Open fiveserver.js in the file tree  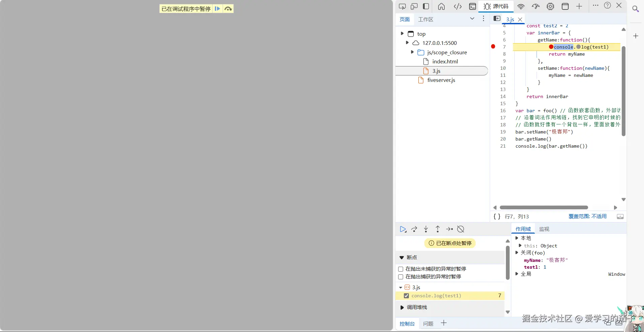click(441, 80)
